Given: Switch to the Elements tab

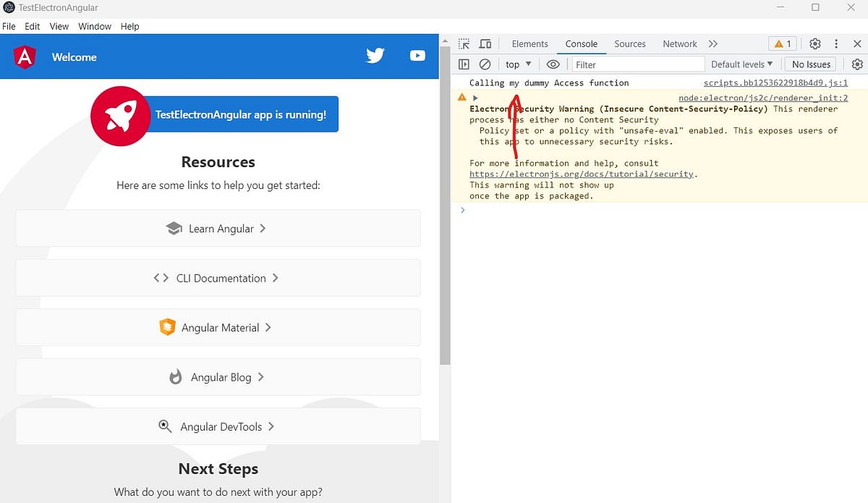Looking at the screenshot, I should click(x=529, y=43).
